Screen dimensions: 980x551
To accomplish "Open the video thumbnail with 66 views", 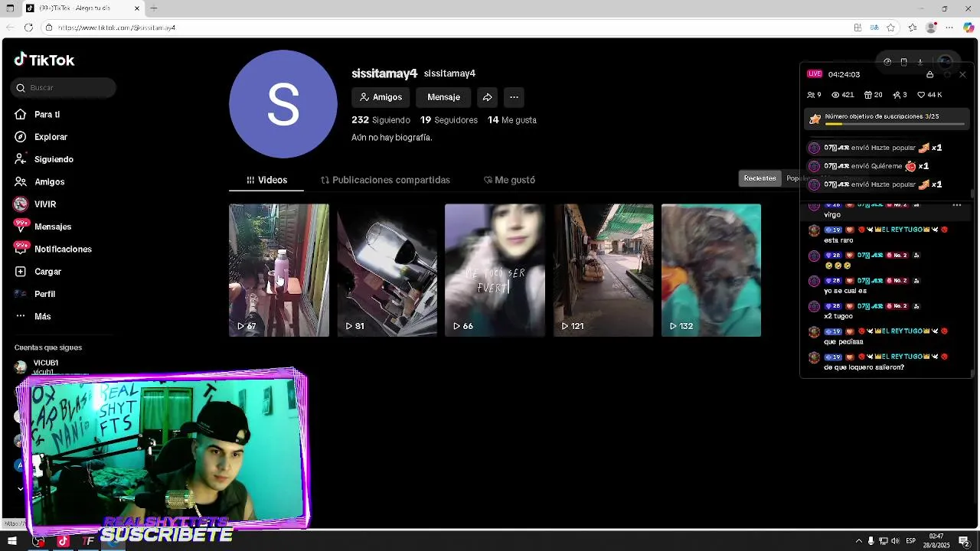I will [x=495, y=270].
